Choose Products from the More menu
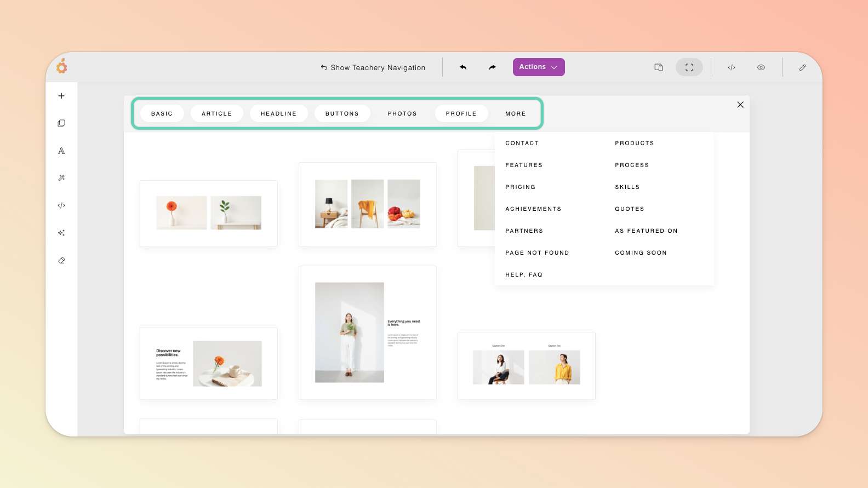 tap(635, 143)
